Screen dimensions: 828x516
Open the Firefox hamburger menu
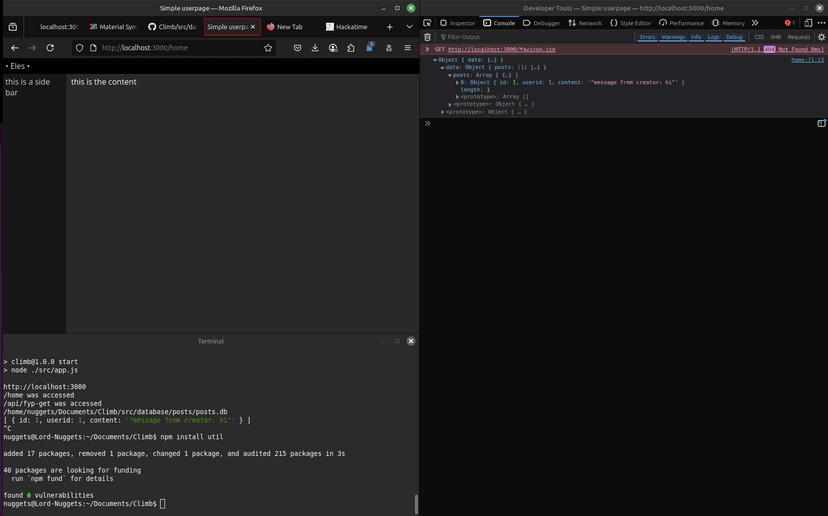point(406,47)
